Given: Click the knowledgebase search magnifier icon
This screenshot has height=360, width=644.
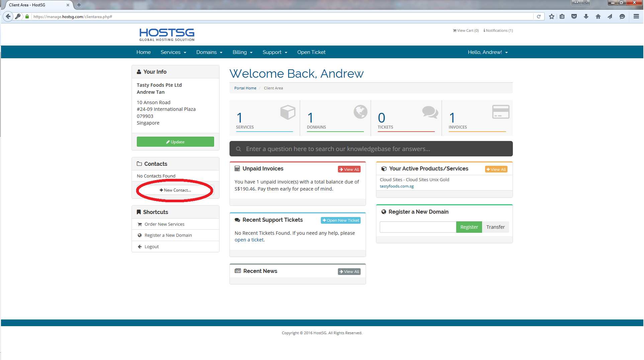Looking at the screenshot, I should (239, 149).
